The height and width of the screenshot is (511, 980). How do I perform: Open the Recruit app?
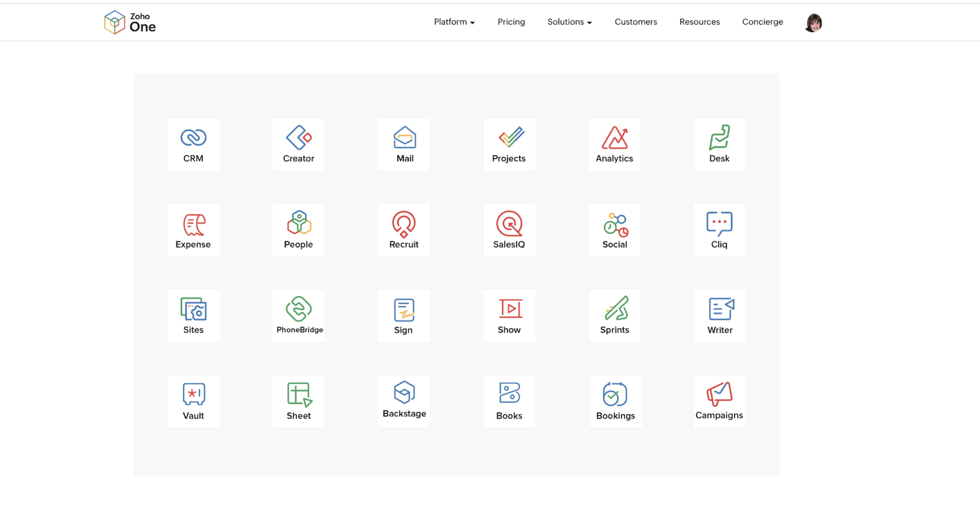(x=403, y=230)
